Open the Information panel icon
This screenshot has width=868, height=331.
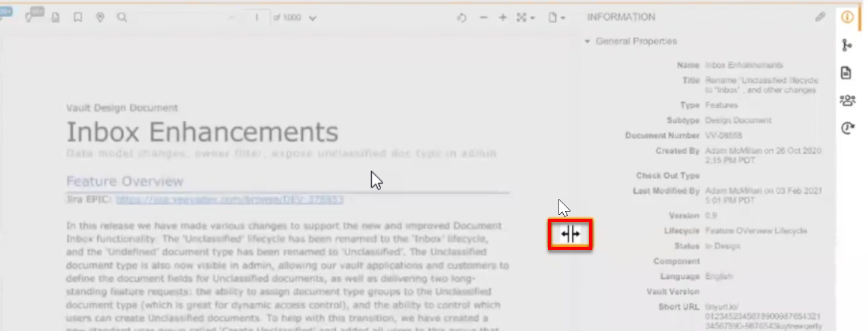coord(847,17)
